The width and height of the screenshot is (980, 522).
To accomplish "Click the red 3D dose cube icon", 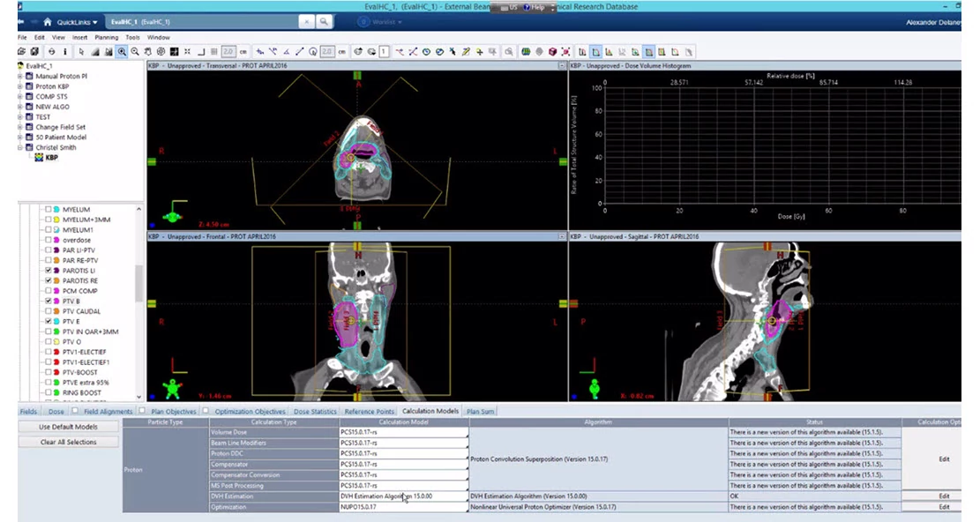I will tap(552, 51).
